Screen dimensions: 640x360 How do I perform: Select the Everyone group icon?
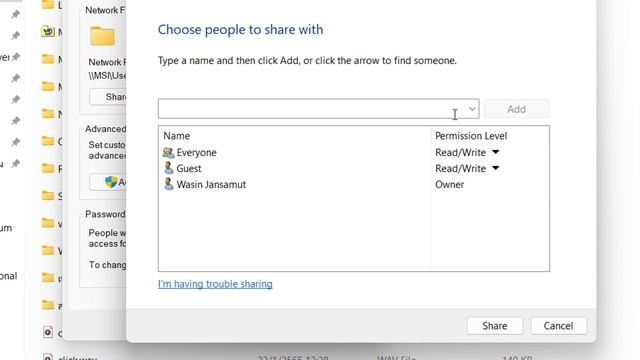[x=168, y=153]
